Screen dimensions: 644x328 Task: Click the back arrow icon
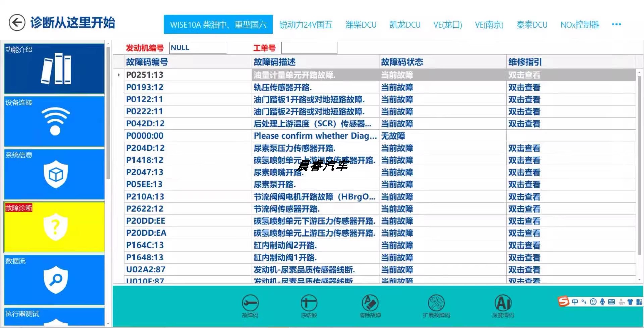[17, 23]
